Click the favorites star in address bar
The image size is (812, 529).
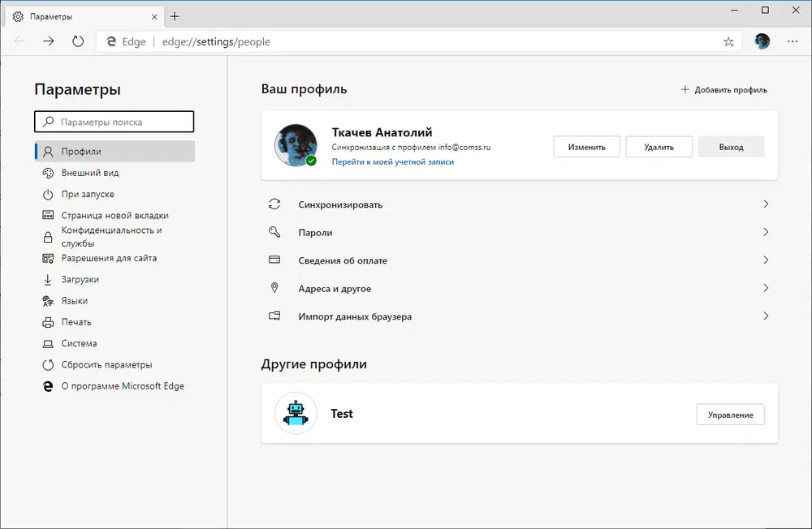click(x=728, y=41)
